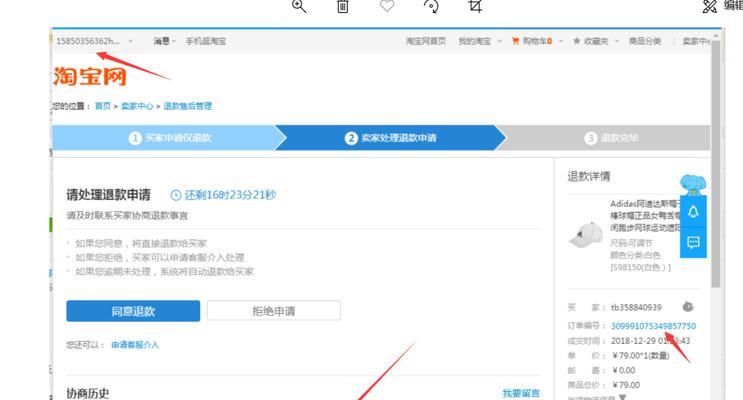Click the 邮费 ¥0.00 value

point(624,370)
